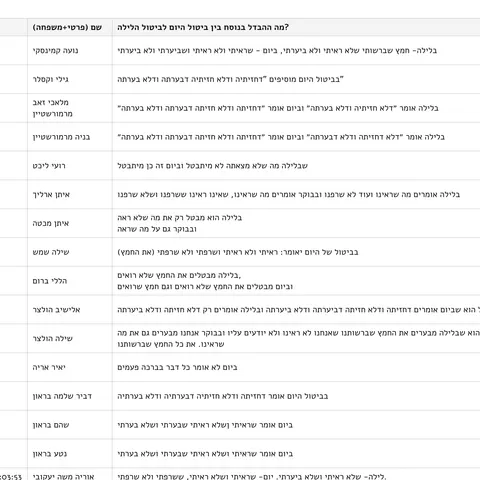Screen dimensions: 480x480
Task: Click the name cell איתן מבטה
Action: (70, 223)
